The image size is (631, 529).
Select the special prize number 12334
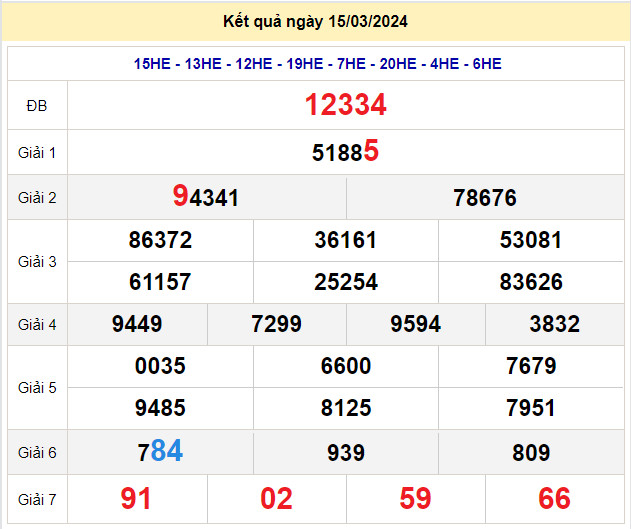pos(346,105)
